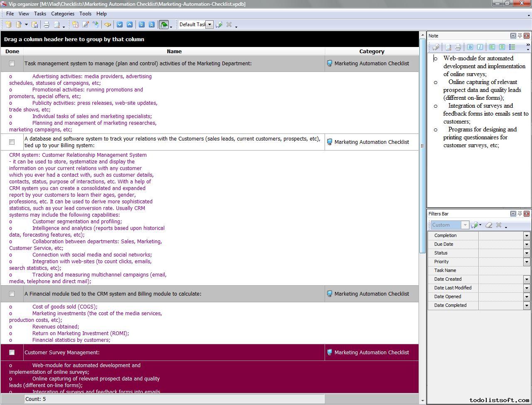Click the edit task pencil icon
The height and width of the screenshot is (405, 532).
tap(86, 25)
